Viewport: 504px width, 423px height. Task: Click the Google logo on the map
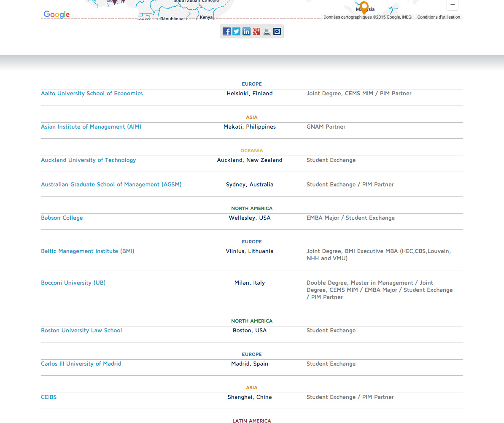pyautogui.click(x=57, y=14)
